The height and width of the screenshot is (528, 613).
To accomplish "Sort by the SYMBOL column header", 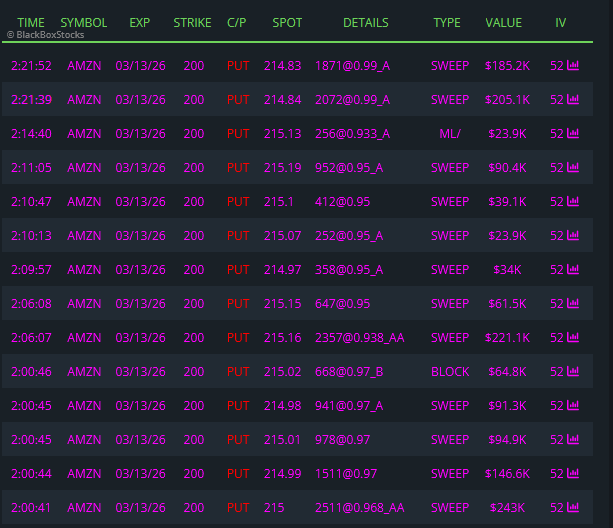I will [84, 23].
